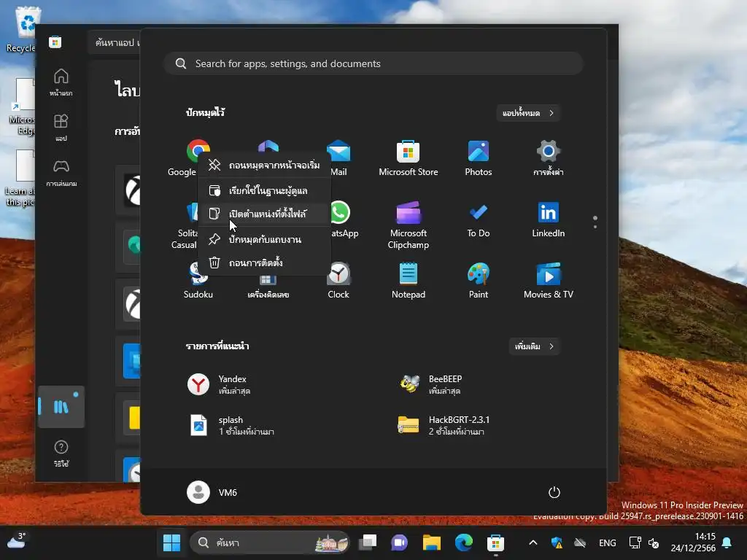Click the taskbar search box
747x560 pixels.
270,542
